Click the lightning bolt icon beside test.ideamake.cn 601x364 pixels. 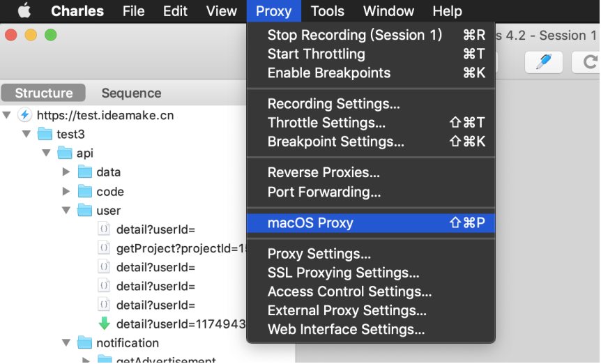pyautogui.click(x=25, y=115)
